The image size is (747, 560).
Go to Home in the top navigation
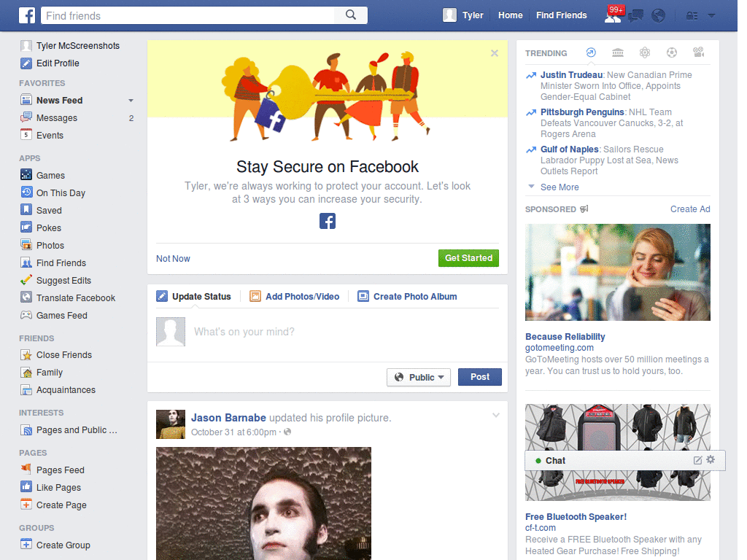coord(510,15)
